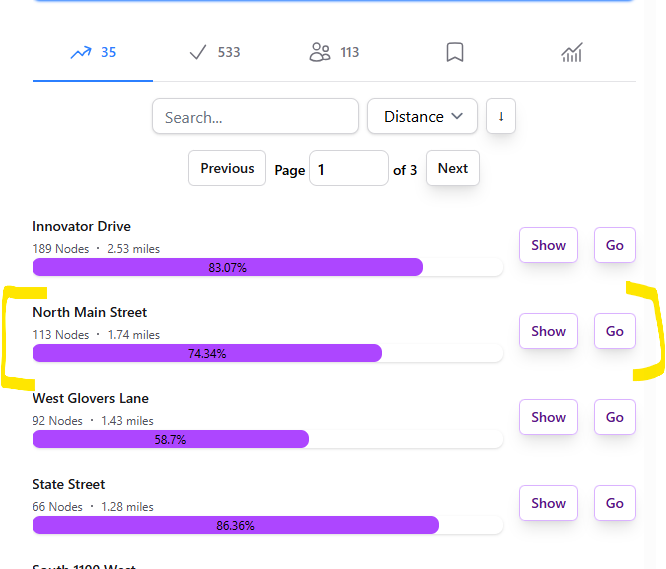Image resolution: width=666 pixels, height=569 pixels.
Task: Switch to the checkmark tab showing 533
Action: tap(214, 53)
